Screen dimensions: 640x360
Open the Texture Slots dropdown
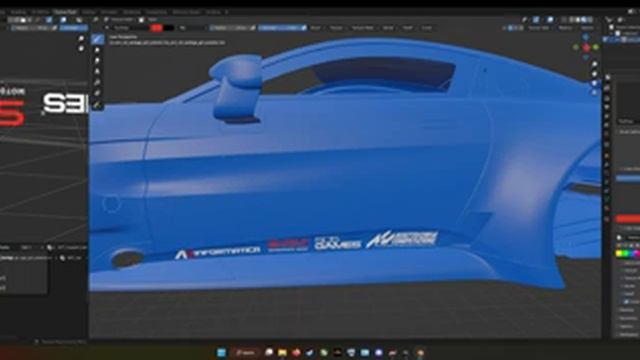click(x=539, y=28)
